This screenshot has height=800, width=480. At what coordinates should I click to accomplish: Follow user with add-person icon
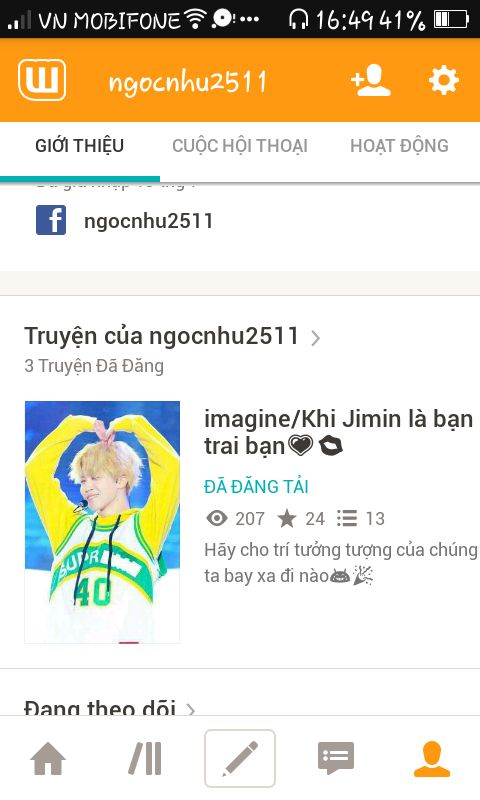(371, 80)
